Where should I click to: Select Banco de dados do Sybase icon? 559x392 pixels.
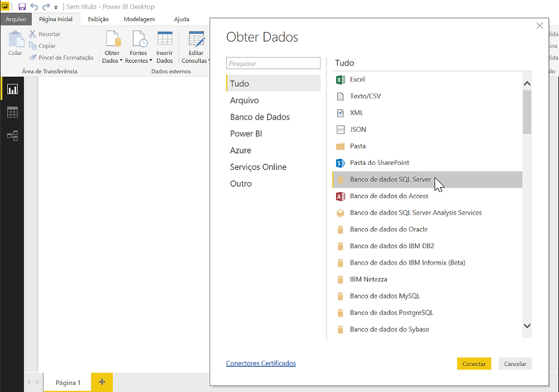340,330
